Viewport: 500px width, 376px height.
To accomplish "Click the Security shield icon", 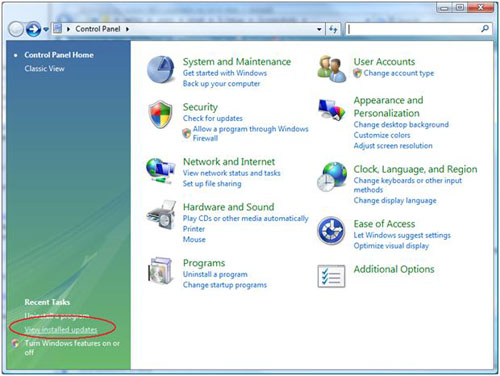I will (x=161, y=114).
